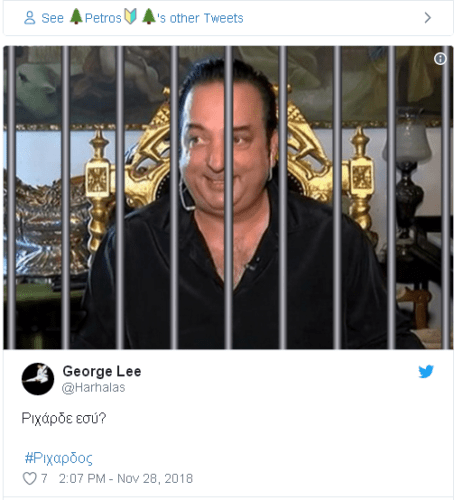This screenshot has width=463, height=500.
Task: Click the first tree emoji before Petros
Action: point(76,16)
